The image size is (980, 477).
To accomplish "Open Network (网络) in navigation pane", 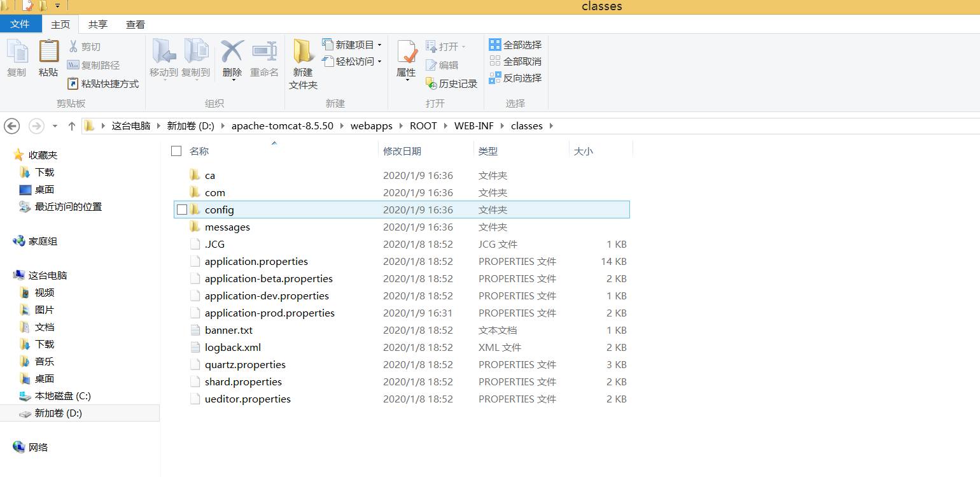I will (x=38, y=447).
